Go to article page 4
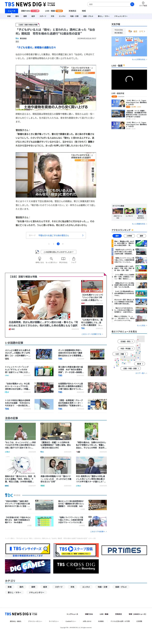Viewport: 152px width, 644px height. (63, 244)
